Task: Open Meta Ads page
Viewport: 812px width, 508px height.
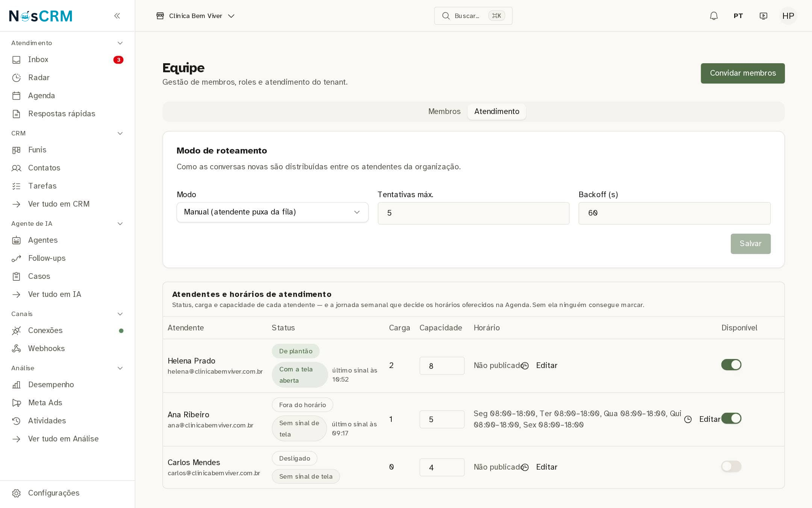Action: click(67, 403)
